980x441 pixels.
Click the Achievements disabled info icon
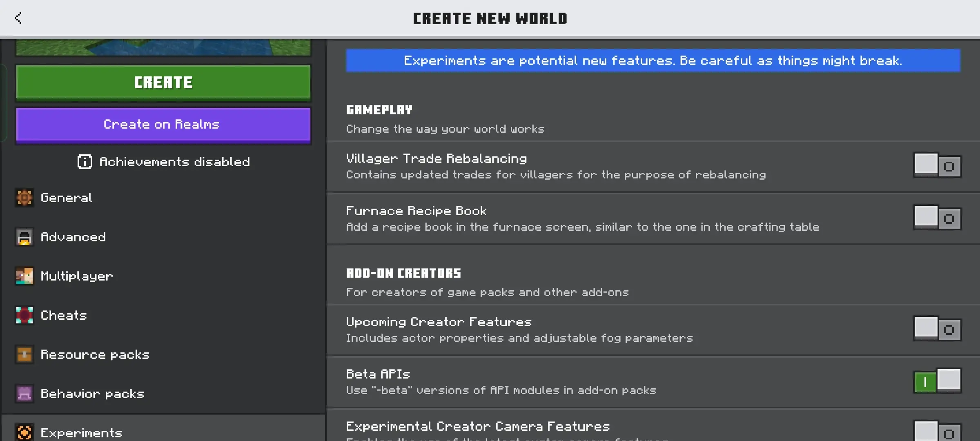pos(85,162)
